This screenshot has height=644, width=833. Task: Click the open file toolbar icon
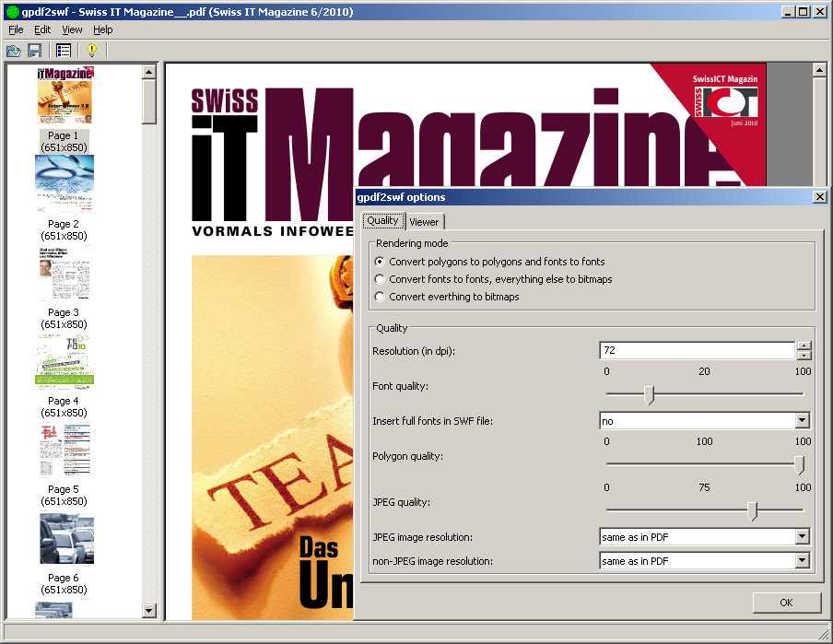pyautogui.click(x=13, y=51)
